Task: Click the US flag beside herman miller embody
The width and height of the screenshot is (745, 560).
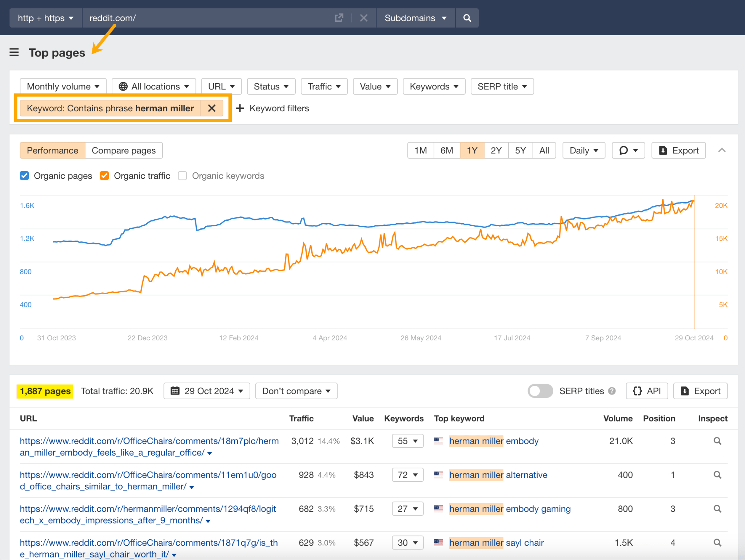Action: tap(438, 441)
